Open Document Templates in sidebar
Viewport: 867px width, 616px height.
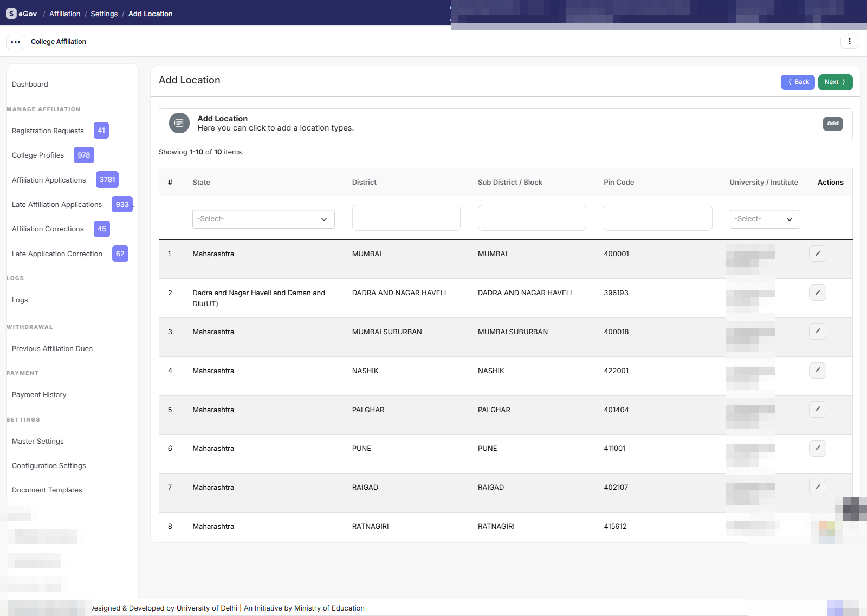click(x=47, y=490)
